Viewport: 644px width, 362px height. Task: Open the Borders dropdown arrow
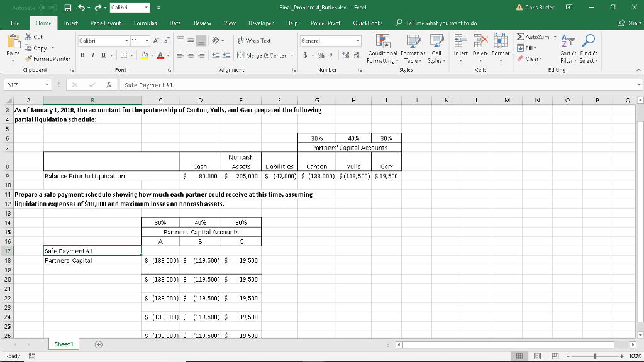132,55
